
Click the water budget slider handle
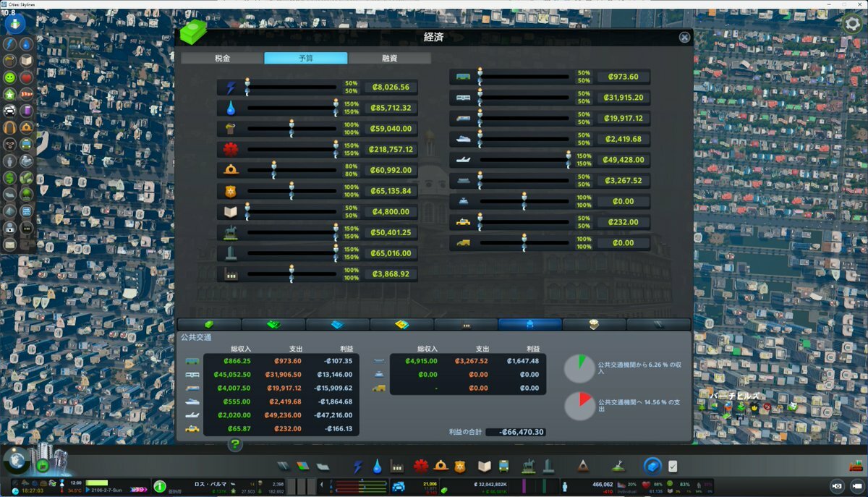[336, 108]
